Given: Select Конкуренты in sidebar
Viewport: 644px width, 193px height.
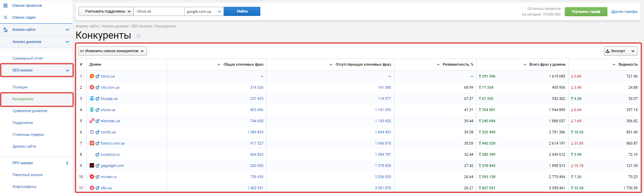Looking at the screenshot, I should 23,99.
